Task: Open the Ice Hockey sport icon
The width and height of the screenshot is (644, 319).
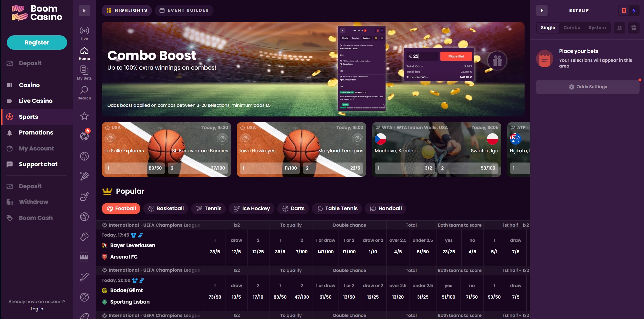Action: [84, 196]
